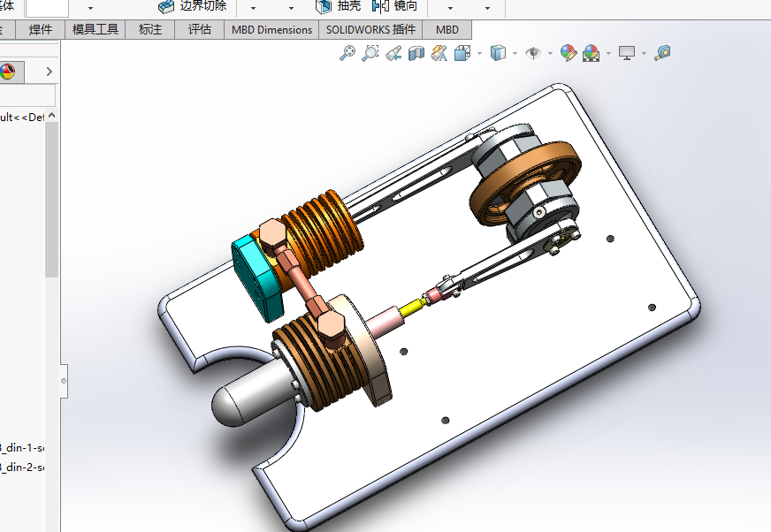The width and height of the screenshot is (771, 532).
Task: Click the 抽壳 text label
Action: [x=349, y=6]
